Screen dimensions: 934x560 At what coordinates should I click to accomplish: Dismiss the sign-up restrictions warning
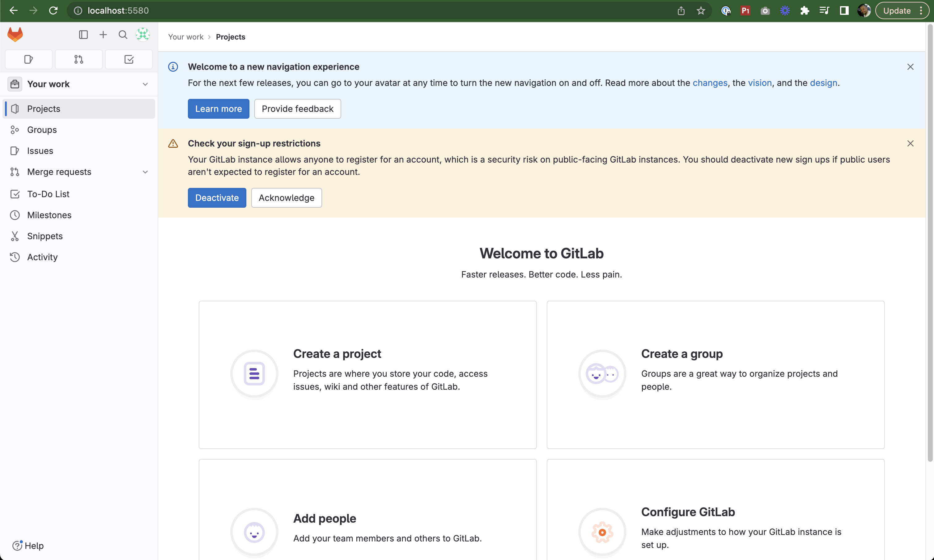[910, 143]
